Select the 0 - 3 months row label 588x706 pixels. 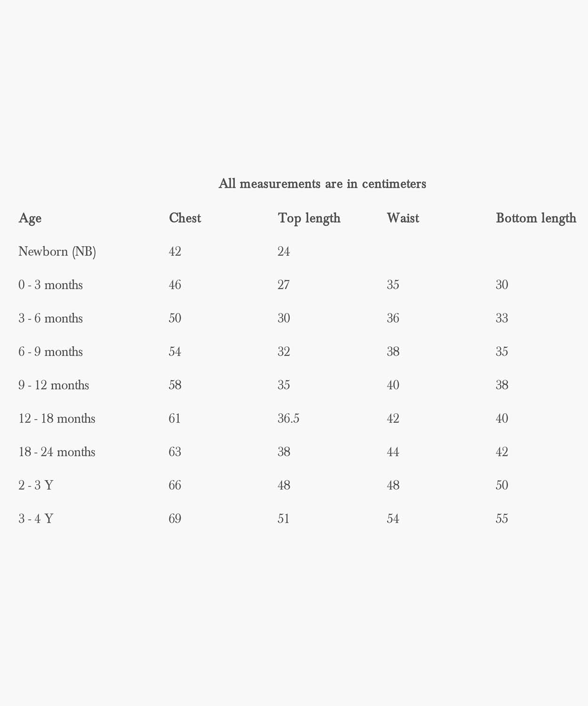[50, 285]
